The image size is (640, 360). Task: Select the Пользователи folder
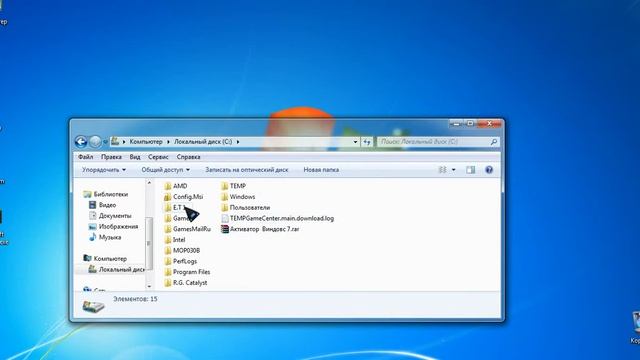coord(246,207)
